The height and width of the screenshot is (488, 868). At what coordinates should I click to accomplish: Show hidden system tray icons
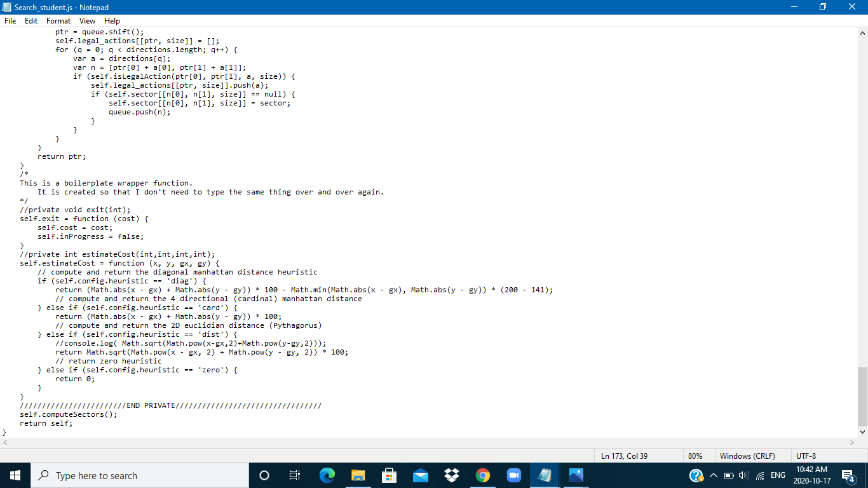(x=714, y=475)
